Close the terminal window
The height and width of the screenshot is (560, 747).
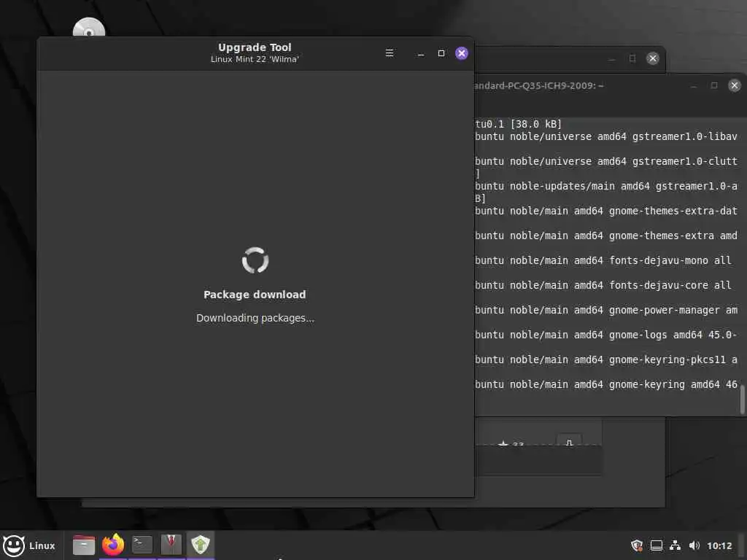coord(734,85)
